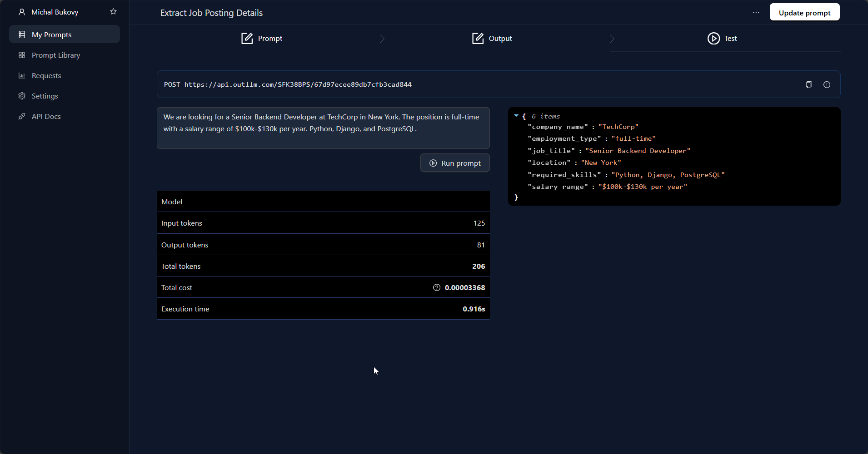Switch to the Prompt step tab
This screenshot has width=868, height=454.
point(262,39)
